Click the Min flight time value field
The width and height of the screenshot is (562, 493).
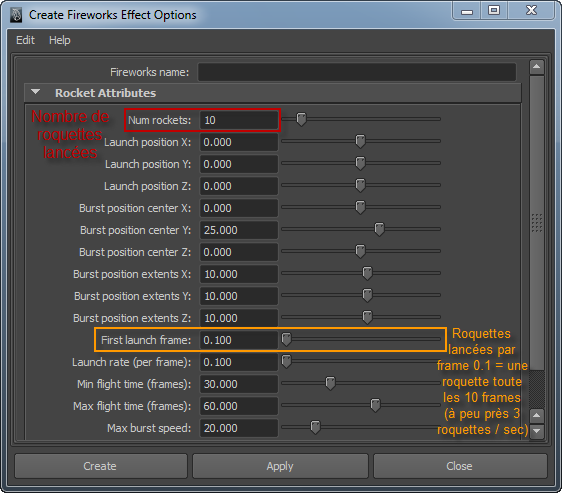tap(239, 384)
